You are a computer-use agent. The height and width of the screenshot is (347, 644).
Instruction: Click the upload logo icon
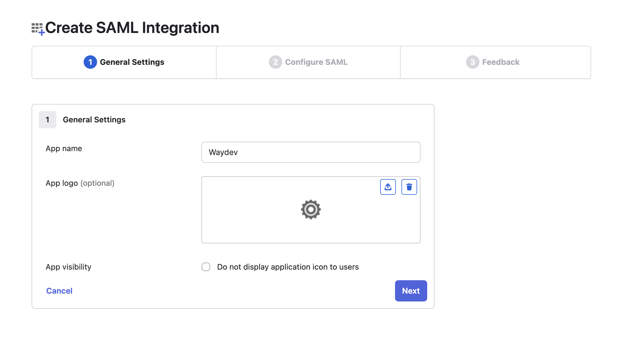[388, 187]
